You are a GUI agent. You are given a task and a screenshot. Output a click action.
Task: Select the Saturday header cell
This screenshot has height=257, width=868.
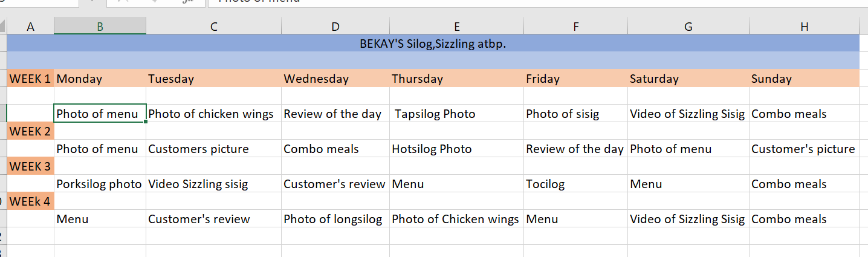coord(688,79)
